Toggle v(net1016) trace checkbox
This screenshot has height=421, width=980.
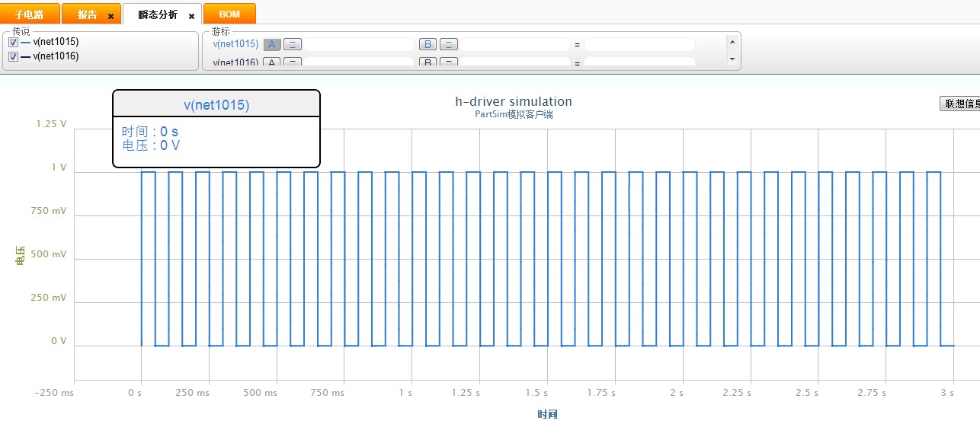[13, 56]
